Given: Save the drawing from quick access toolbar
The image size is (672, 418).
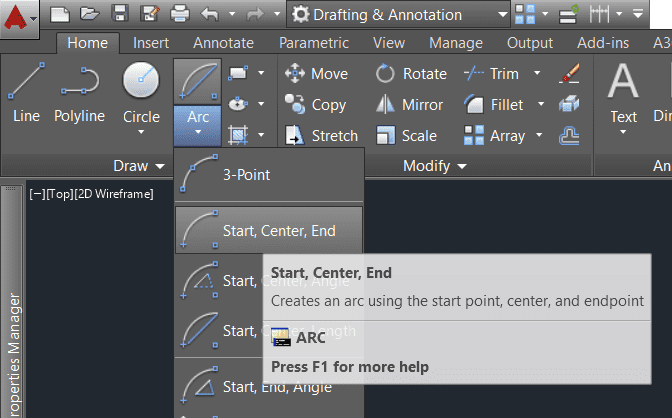Looking at the screenshot, I should click(x=120, y=15).
